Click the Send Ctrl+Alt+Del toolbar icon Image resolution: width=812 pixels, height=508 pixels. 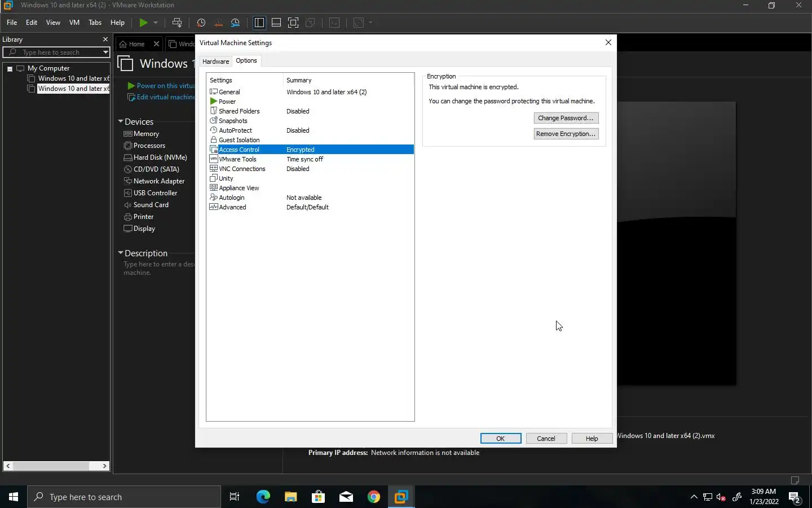[177, 23]
